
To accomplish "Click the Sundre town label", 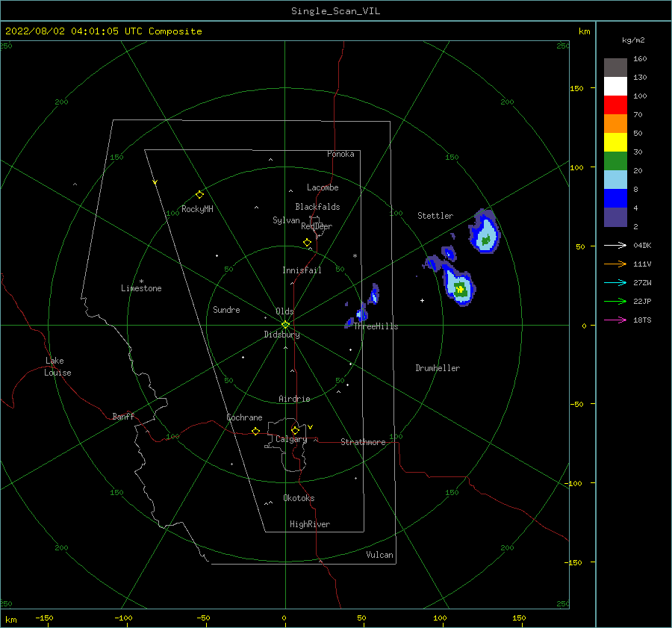I will (x=226, y=309).
